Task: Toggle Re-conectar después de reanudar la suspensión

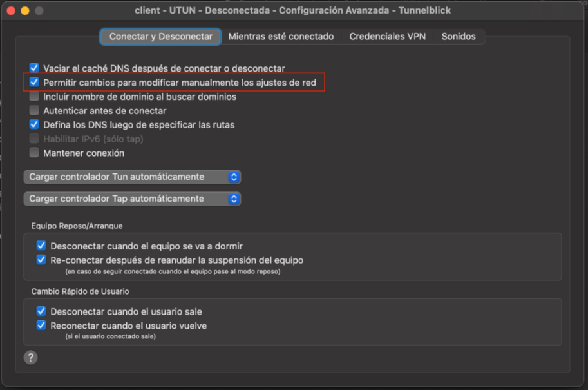Action: point(41,260)
